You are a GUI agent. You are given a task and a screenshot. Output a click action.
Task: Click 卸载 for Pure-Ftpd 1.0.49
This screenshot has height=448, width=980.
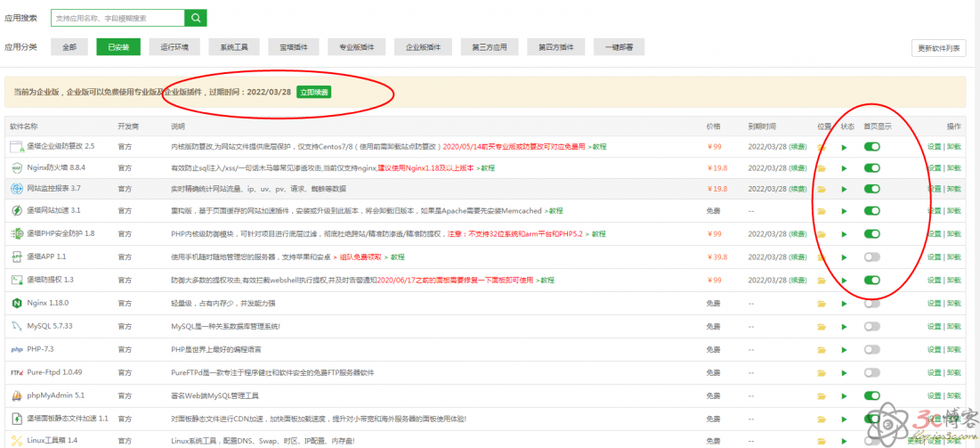pos(953,373)
